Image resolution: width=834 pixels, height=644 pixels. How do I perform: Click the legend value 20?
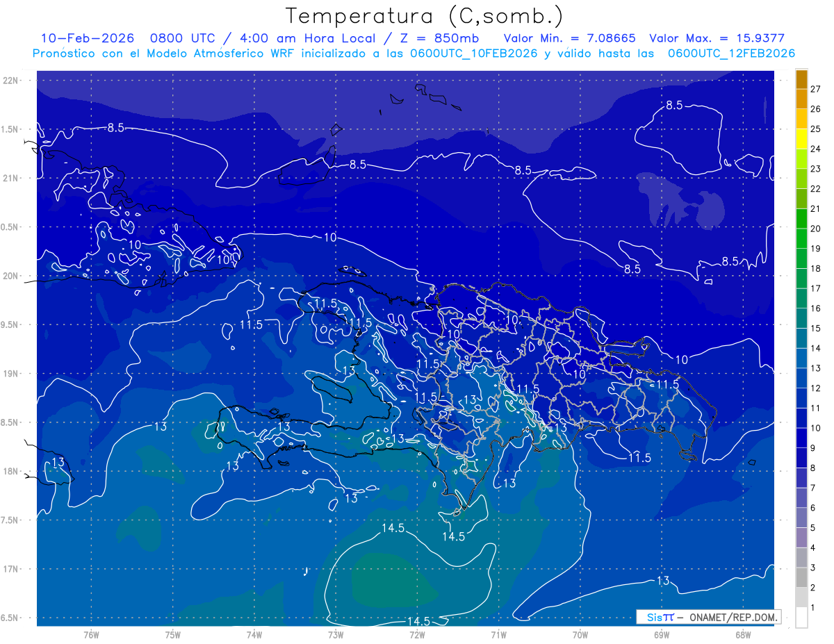[815, 229]
